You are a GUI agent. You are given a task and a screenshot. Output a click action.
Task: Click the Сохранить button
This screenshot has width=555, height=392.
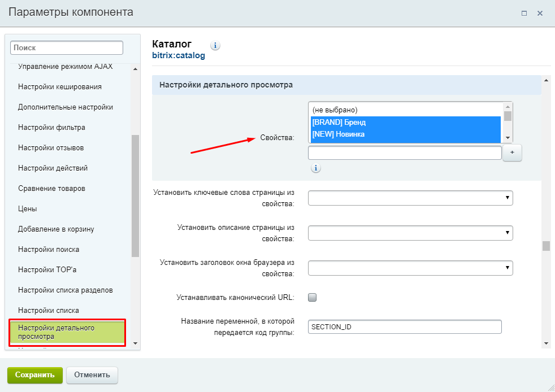34,375
